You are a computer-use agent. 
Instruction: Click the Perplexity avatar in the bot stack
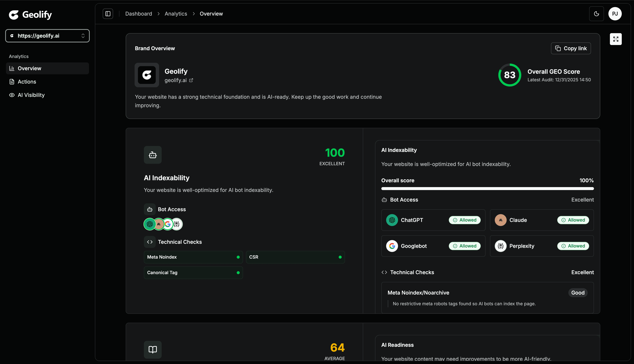point(177,224)
